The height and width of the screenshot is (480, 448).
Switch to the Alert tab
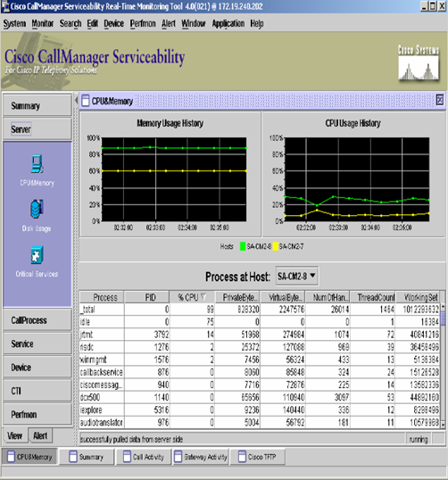pyautogui.click(x=40, y=435)
